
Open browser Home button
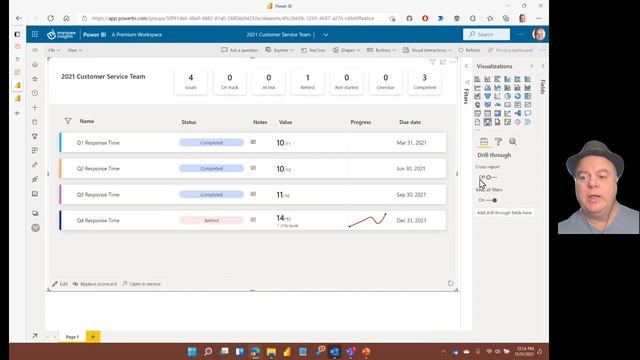pyautogui.click(x=66, y=18)
